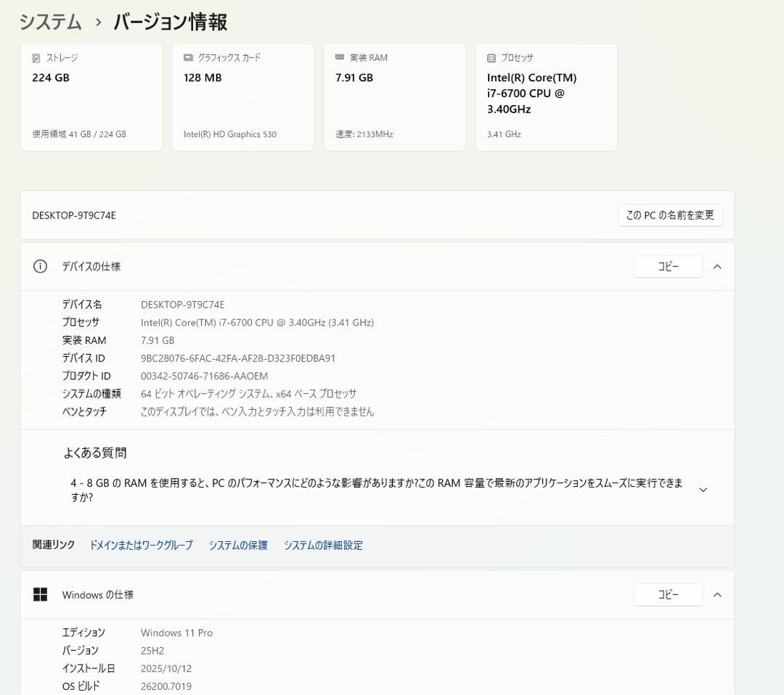Viewport: 784px width, 695px height.
Task: Open the システムの詳細設定 link
Action: coord(323,545)
